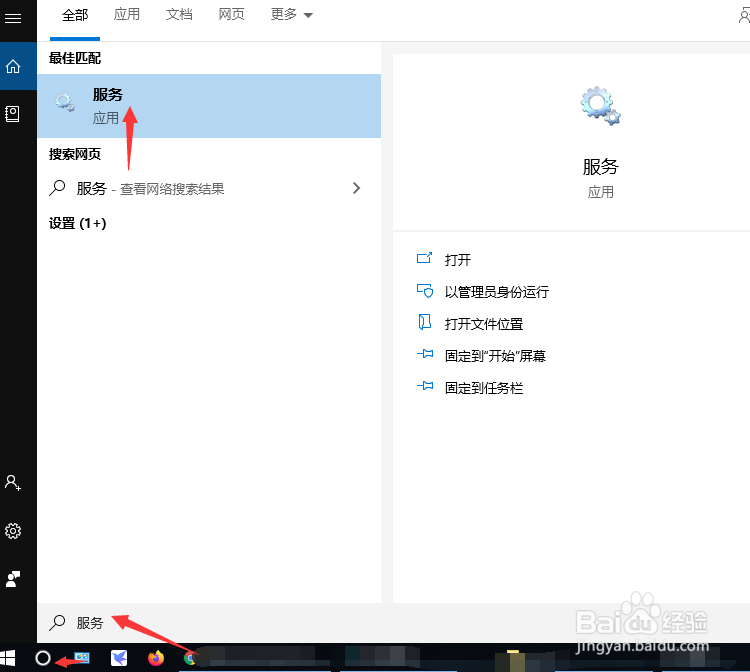The height and width of the screenshot is (672, 750).
Task: Select the 服务 best match result
Action: 209,106
